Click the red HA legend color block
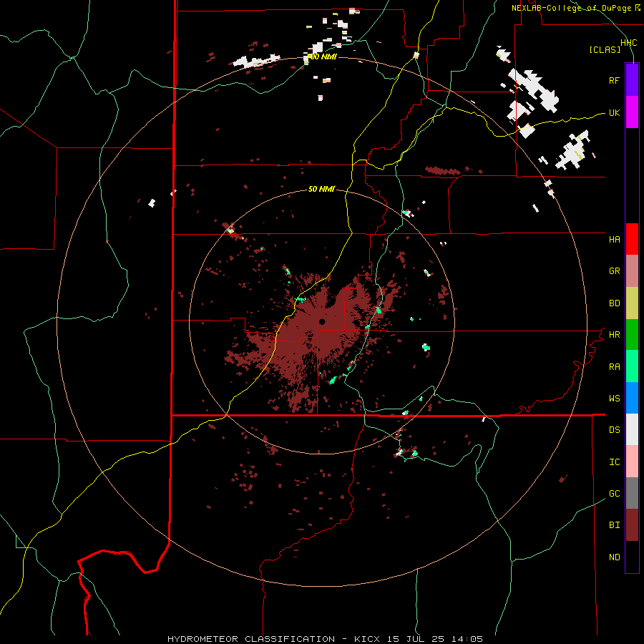Viewport: 644px width, 644px height. click(632, 239)
